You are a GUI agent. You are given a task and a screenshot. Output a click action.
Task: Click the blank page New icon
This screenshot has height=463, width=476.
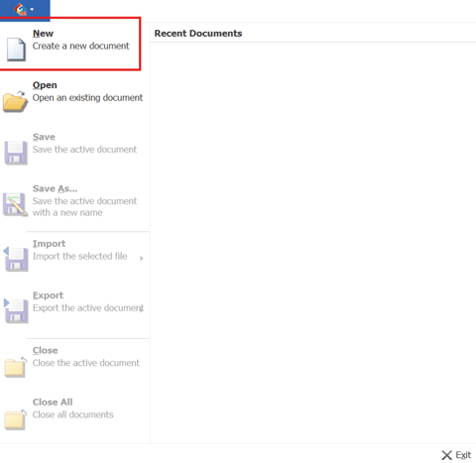click(x=16, y=50)
